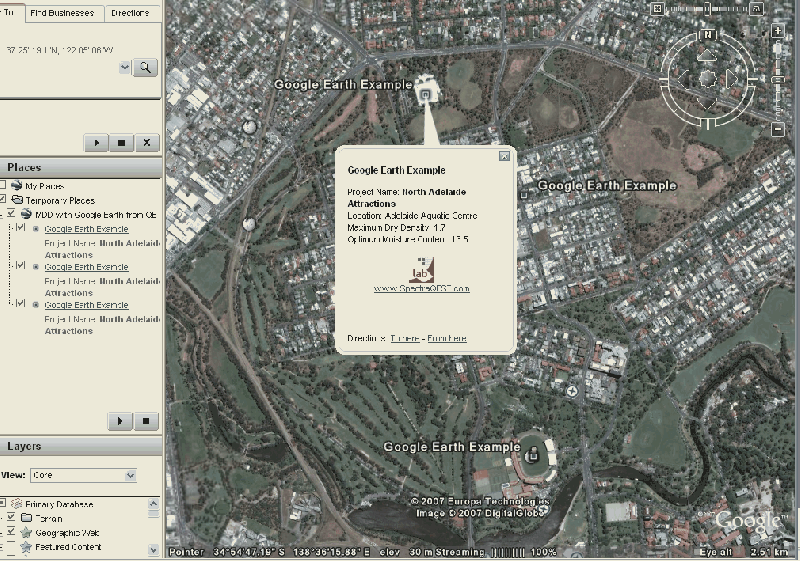Click the small placemark beside the right map label
Viewport: 800px width, 561px height.
523,195
